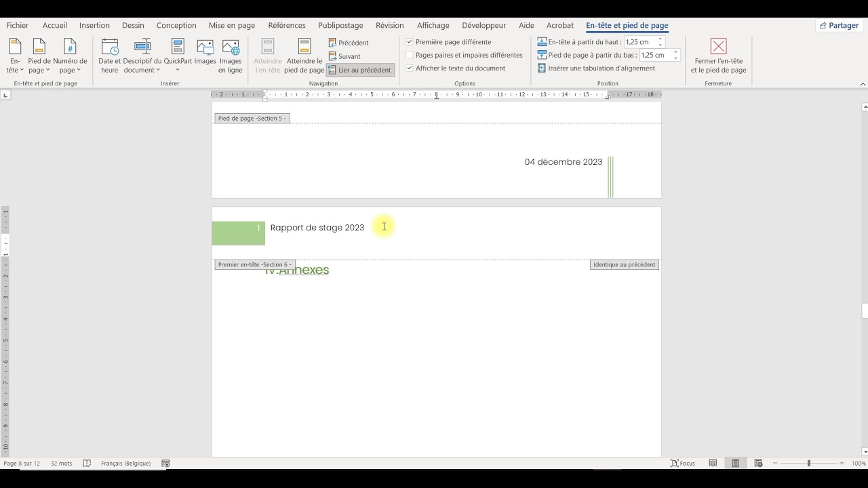Switch to the Références tab
Viewport: 868px width, 488px height.
coord(287,26)
